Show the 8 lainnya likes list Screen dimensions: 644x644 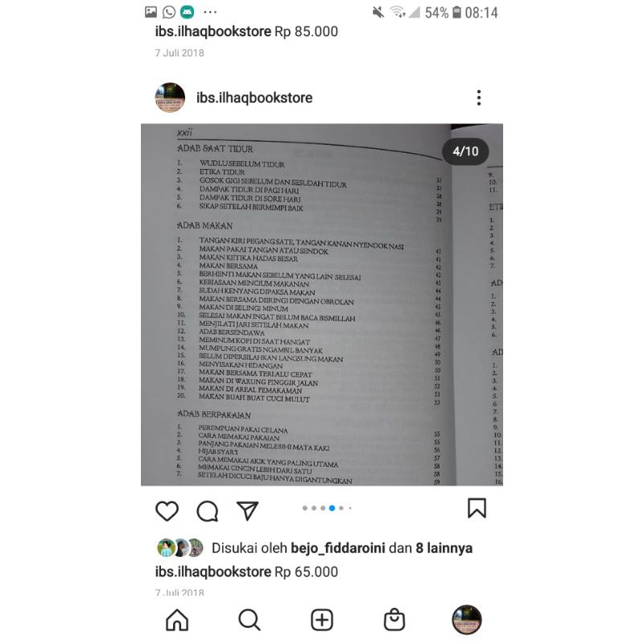(444, 548)
